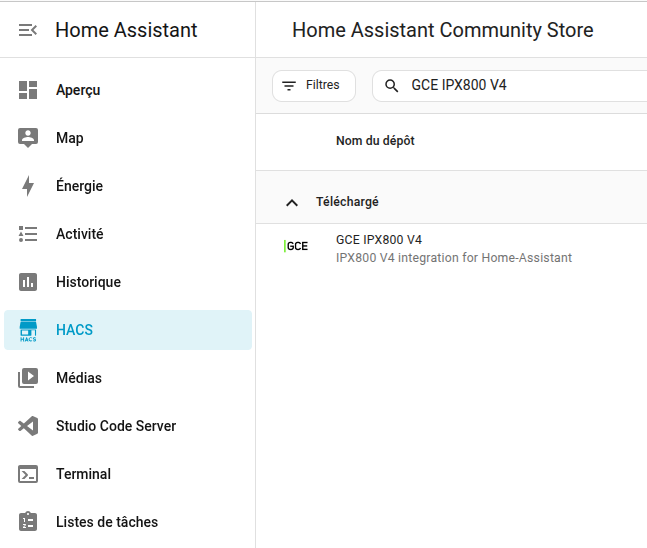
Task: Launch Studio Code Server from sidebar
Action: click(x=115, y=426)
